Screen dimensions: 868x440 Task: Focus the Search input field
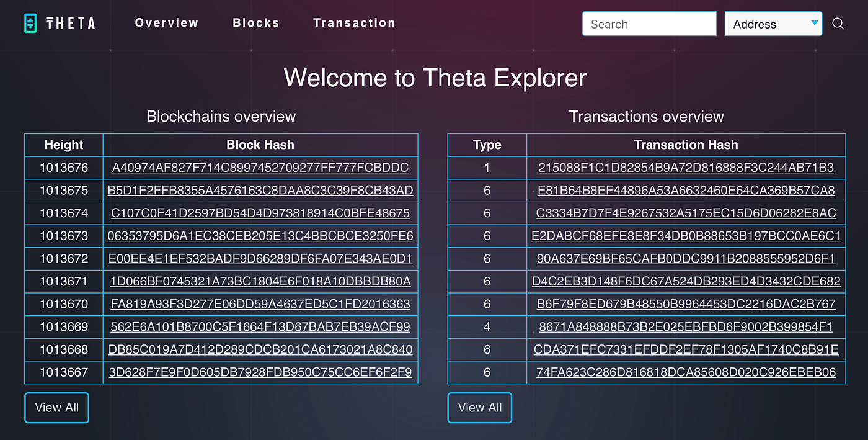(x=649, y=24)
